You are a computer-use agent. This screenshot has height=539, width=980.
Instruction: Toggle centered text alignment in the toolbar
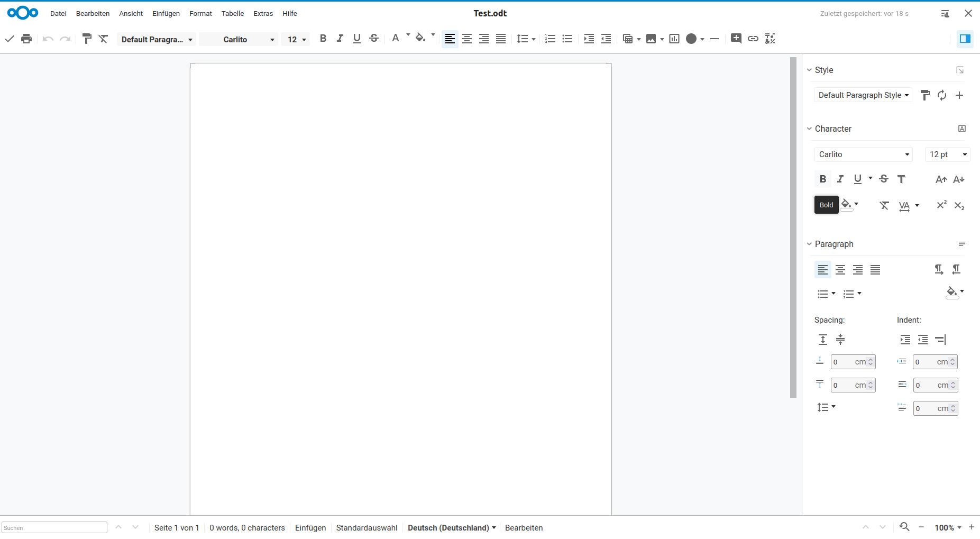[467, 38]
